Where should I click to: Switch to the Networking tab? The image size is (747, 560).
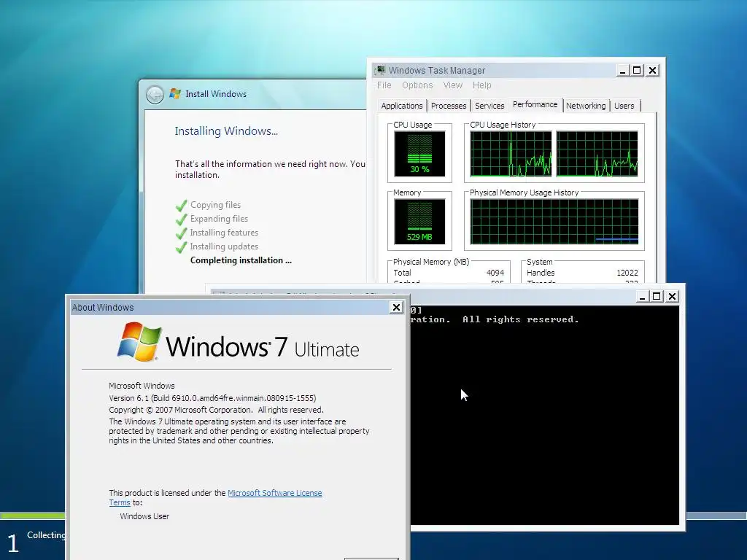coord(586,106)
